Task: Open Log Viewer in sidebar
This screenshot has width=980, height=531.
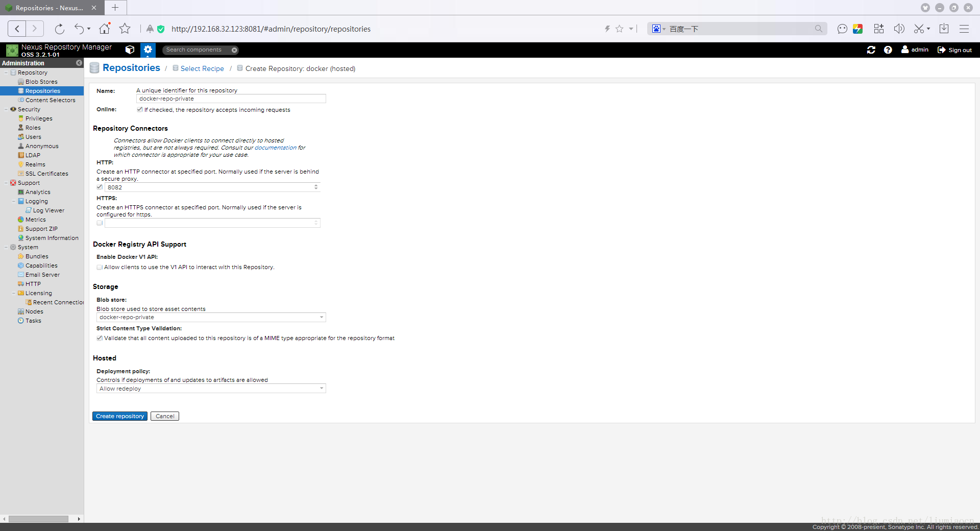Action: point(48,210)
